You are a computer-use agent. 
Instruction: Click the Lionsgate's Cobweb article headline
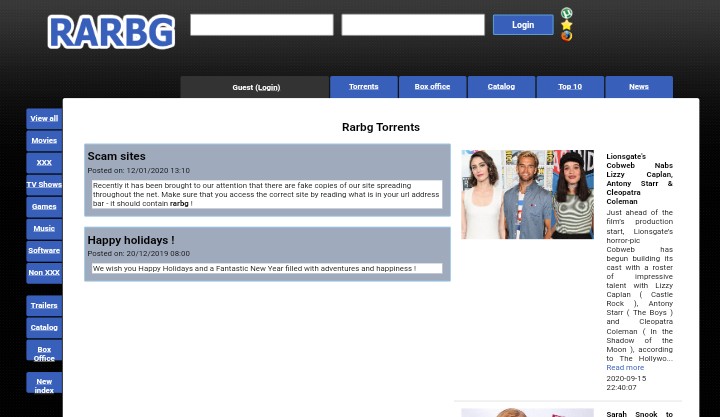pyautogui.click(x=639, y=179)
